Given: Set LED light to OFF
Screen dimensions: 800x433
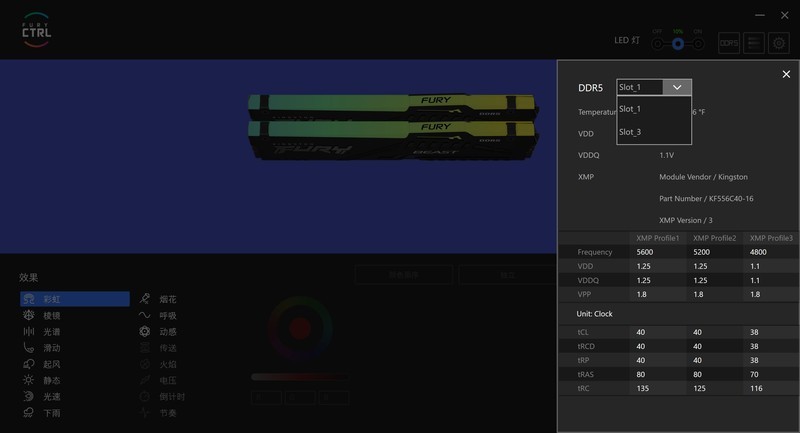Looking at the screenshot, I should coord(658,44).
